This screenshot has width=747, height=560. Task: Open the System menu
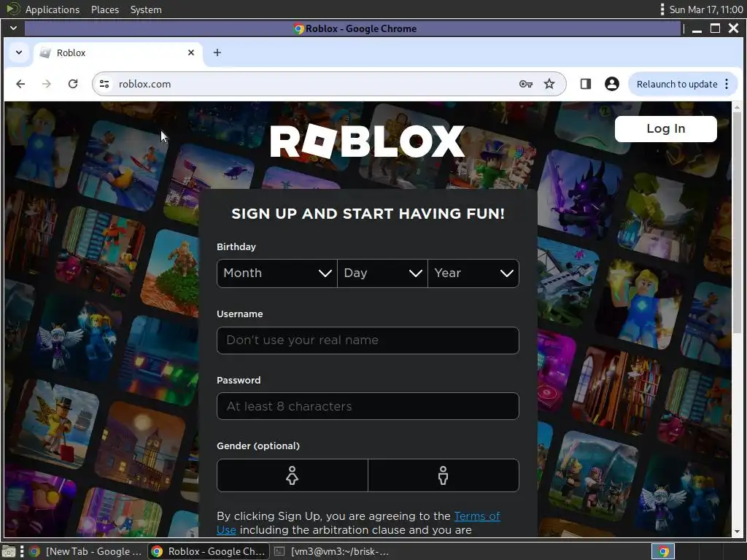tap(146, 9)
